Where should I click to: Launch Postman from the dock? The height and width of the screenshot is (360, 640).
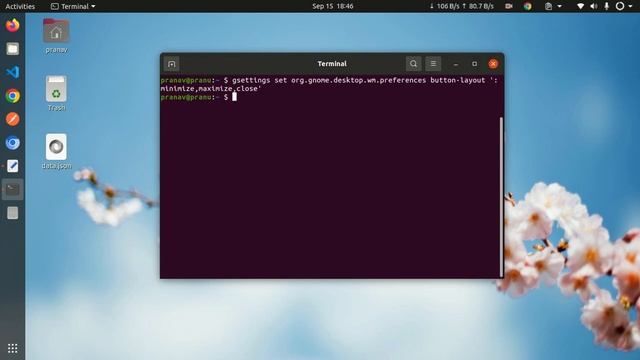click(13, 119)
